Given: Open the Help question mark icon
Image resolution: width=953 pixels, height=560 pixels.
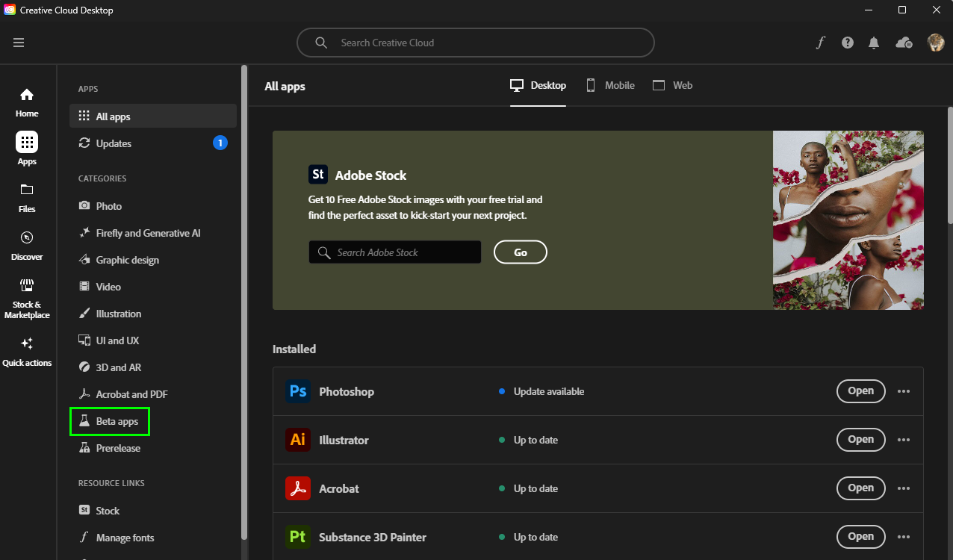Looking at the screenshot, I should click(x=847, y=43).
